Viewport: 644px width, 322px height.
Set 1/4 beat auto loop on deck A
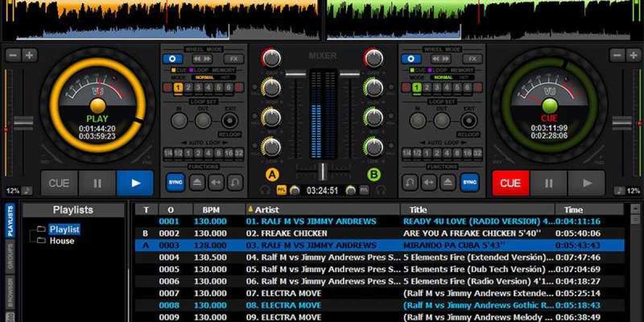point(168,153)
